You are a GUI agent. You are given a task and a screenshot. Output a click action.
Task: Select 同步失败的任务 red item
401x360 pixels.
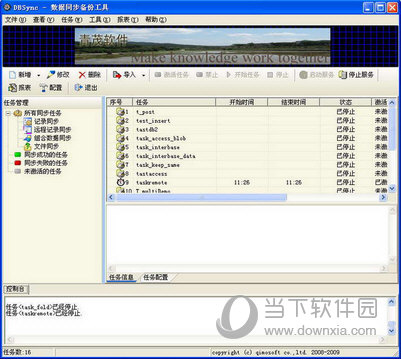[x=46, y=163]
